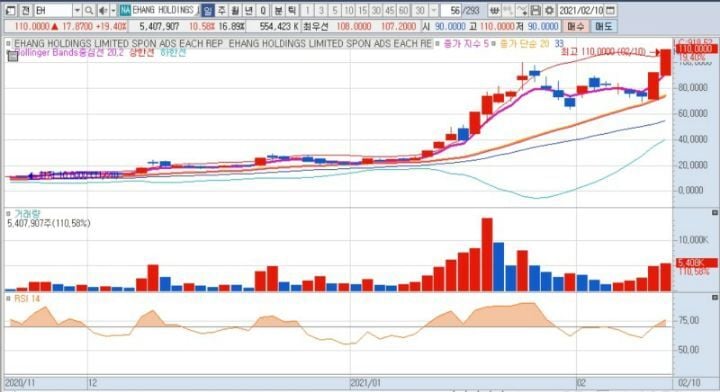This screenshot has height=392, width=720.
Task: Click the NA market badge icon
Action: [x=124, y=10]
